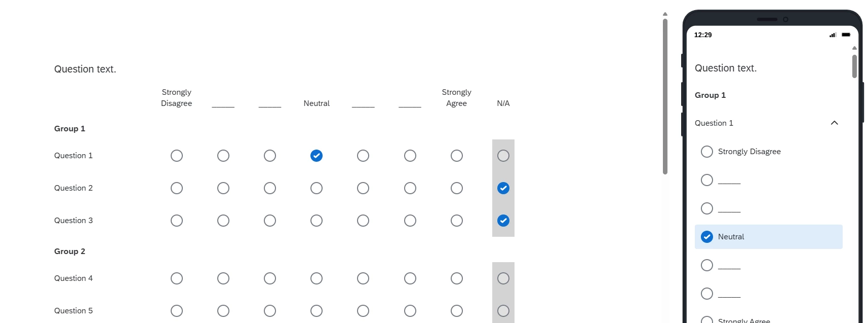Click Question 1 row label in mobile preview
The image size is (868, 323).
[x=714, y=123]
